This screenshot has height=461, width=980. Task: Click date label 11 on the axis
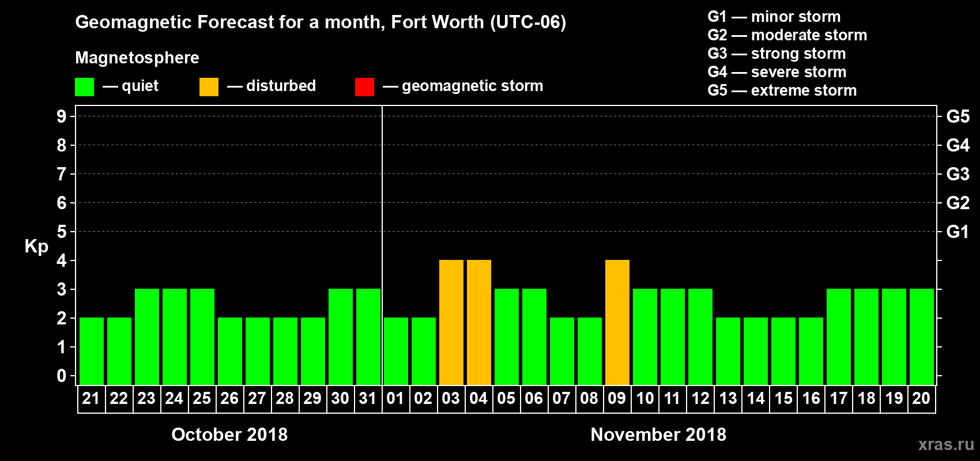(672, 399)
